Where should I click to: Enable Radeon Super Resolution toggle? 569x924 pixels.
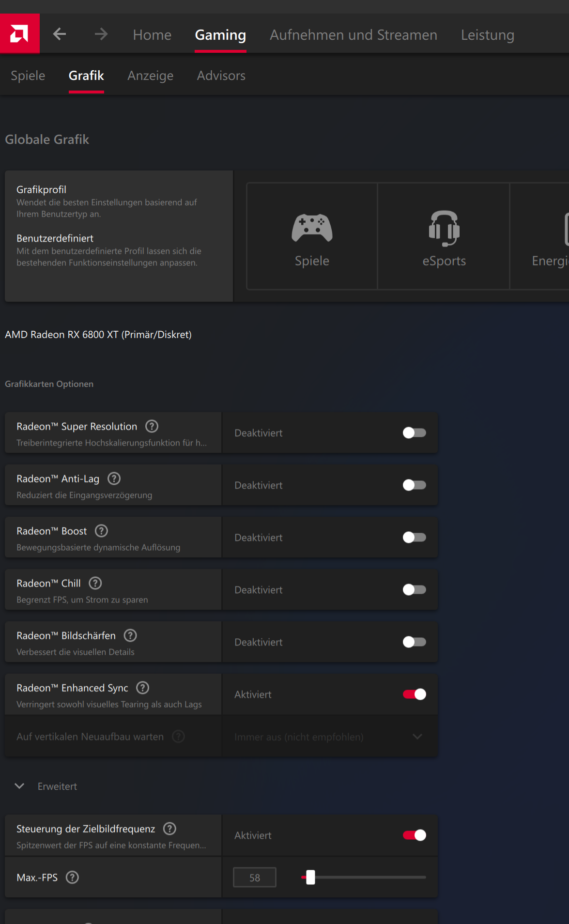415,432
